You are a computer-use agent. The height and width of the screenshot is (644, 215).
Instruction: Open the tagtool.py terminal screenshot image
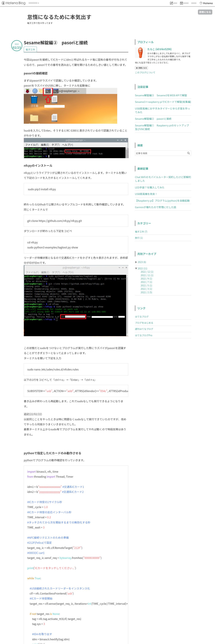pyautogui.click(x=76, y=301)
